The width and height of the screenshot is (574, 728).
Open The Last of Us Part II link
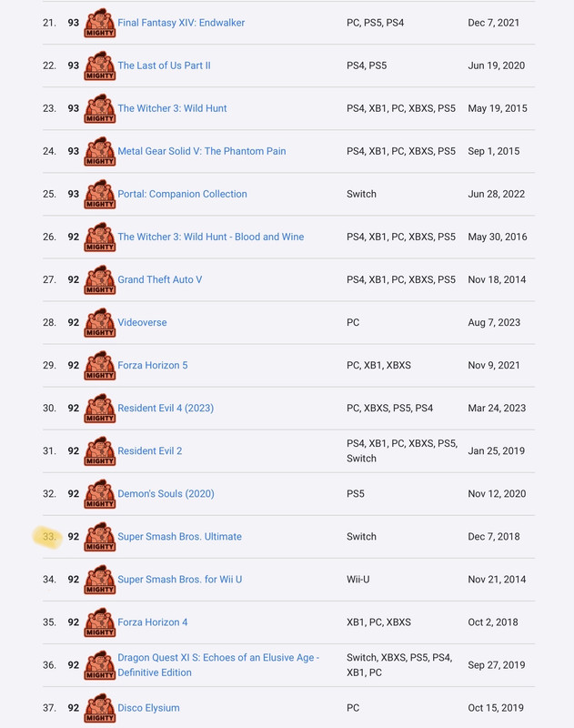pos(164,66)
